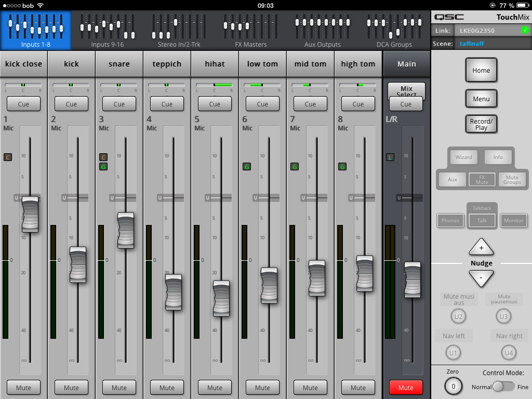Select the teppich channel header
Viewport: 532px width, 399px height.
tap(167, 64)
